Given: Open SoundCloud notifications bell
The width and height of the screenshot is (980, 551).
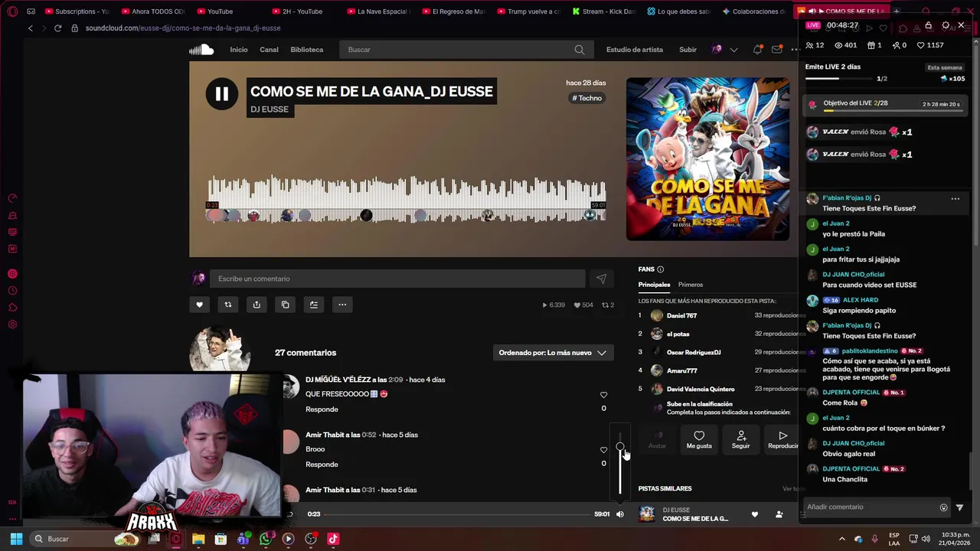Looking at the screenshot, I should pyautogui.click(x=757, y=50).
